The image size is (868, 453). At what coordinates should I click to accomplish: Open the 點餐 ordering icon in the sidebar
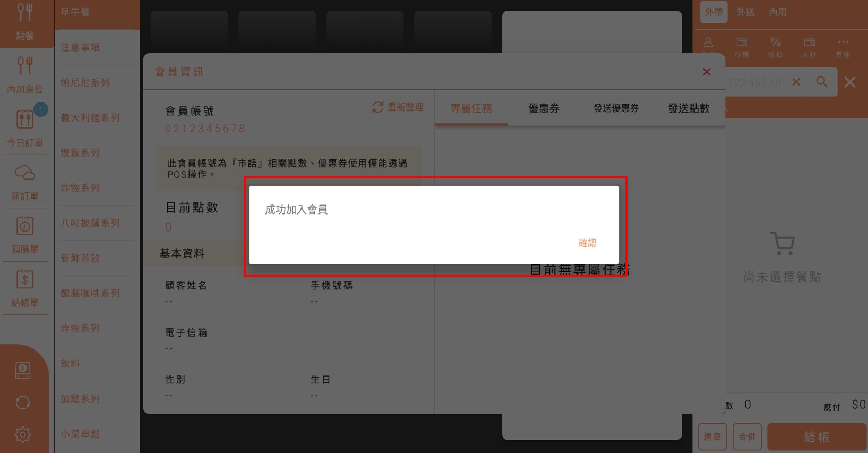pos(25,22)
